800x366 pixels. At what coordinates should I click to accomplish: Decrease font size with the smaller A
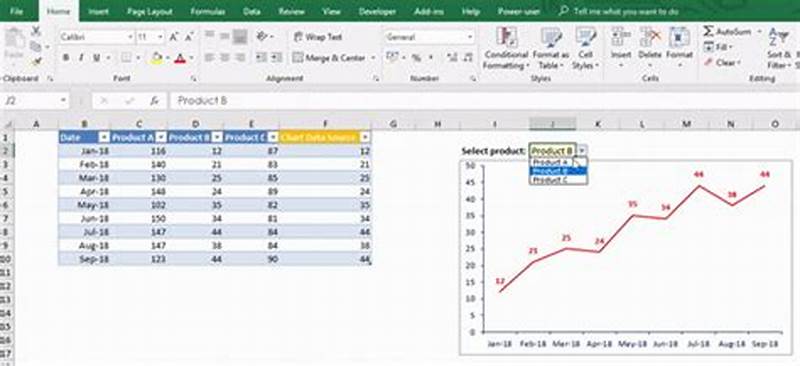189,37
